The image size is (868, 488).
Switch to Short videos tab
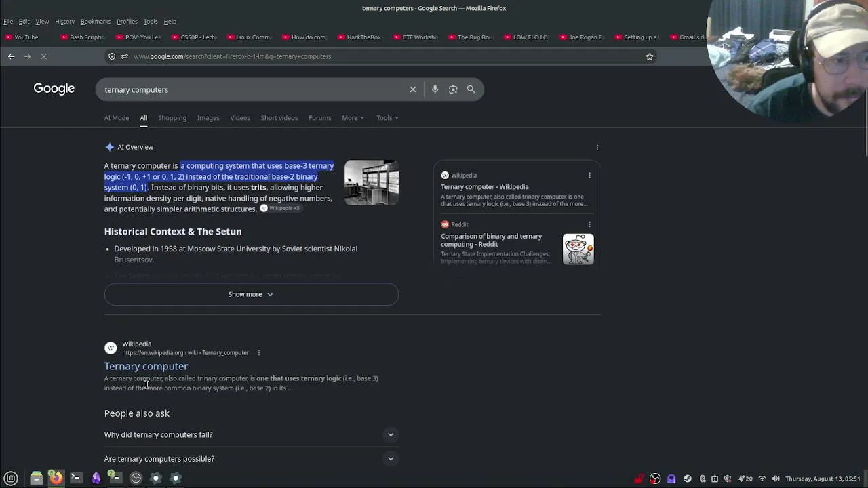click(x=279, y=118)
